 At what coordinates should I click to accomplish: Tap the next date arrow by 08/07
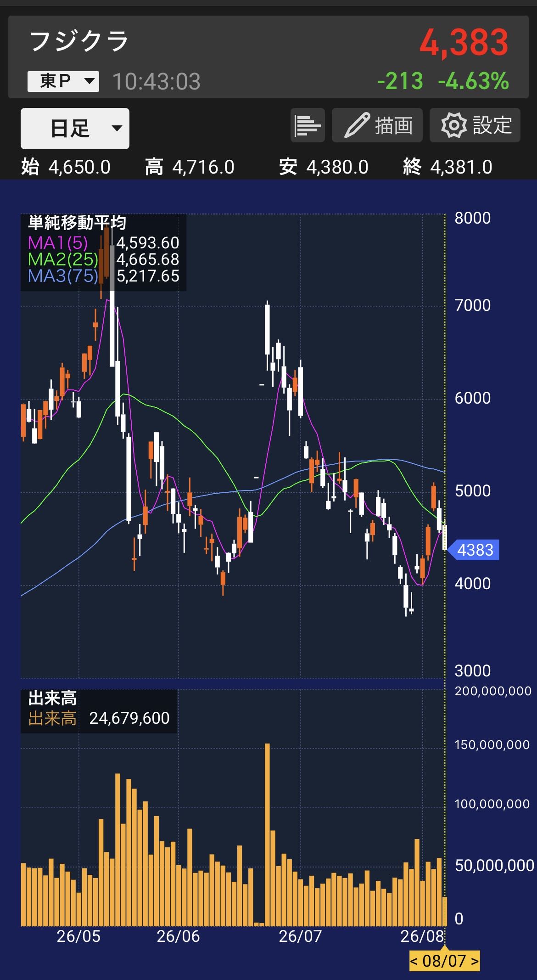pyautogui.click(x=475, y=960)
